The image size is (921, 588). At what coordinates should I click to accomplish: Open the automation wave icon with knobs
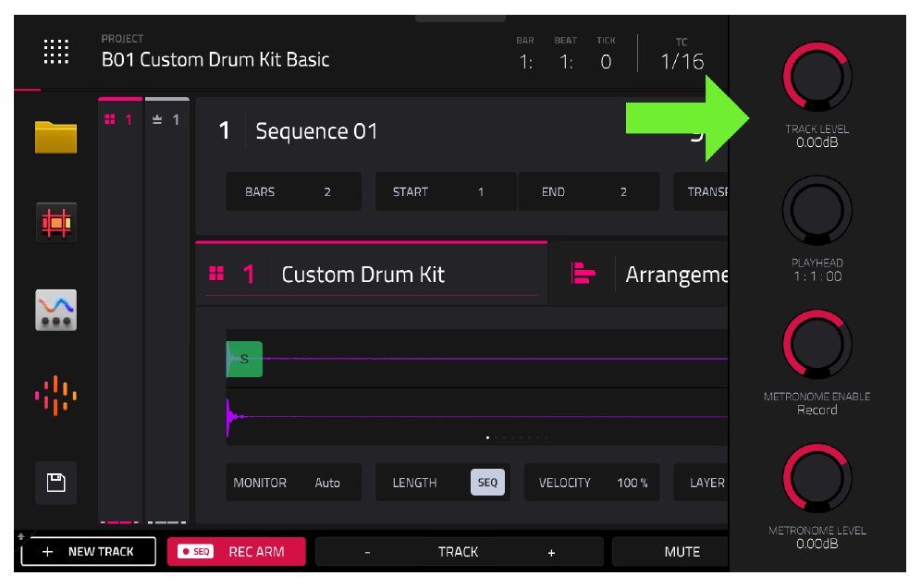[55, 310]
